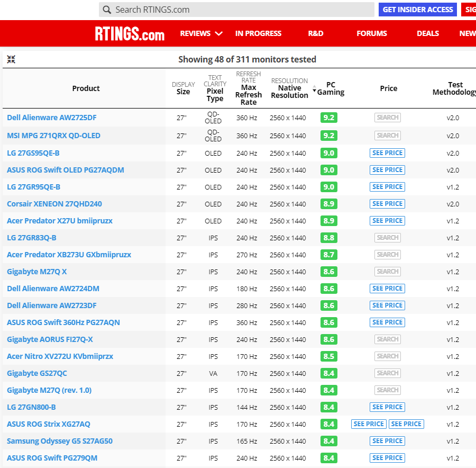Click SEE PRICE for LG 27GR95QE-B
This screenshot has width=476, height=468.
coord(387,187)
